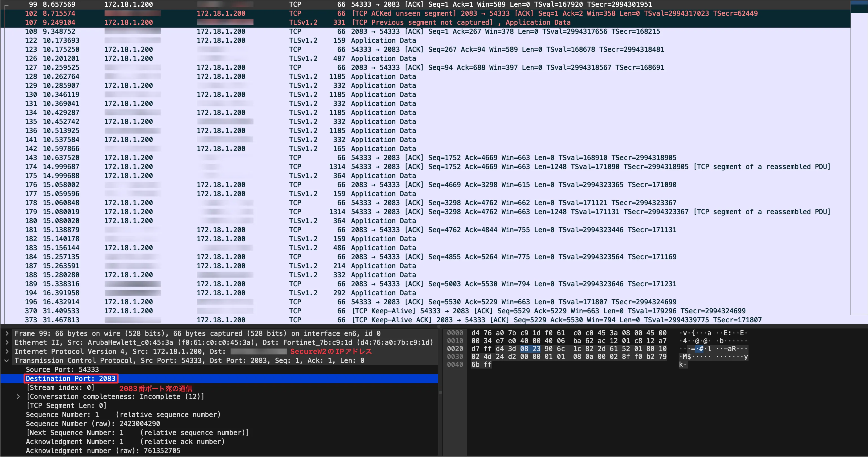The width and height of the screenshot is (868, 457).
Task: Collapse the Transmission Control Protocol section
Action: click(x=7, y=360)
